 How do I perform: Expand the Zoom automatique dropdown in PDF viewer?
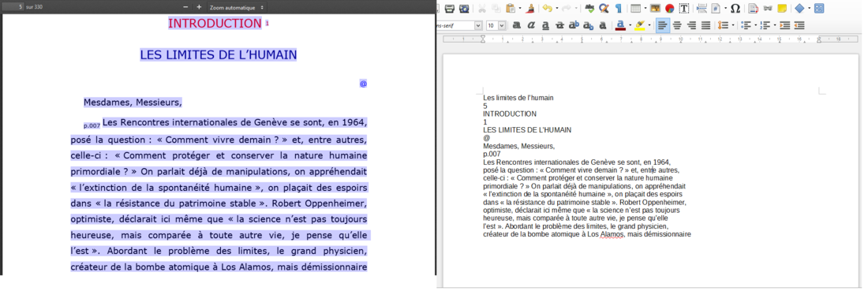[x=237, y=7]
